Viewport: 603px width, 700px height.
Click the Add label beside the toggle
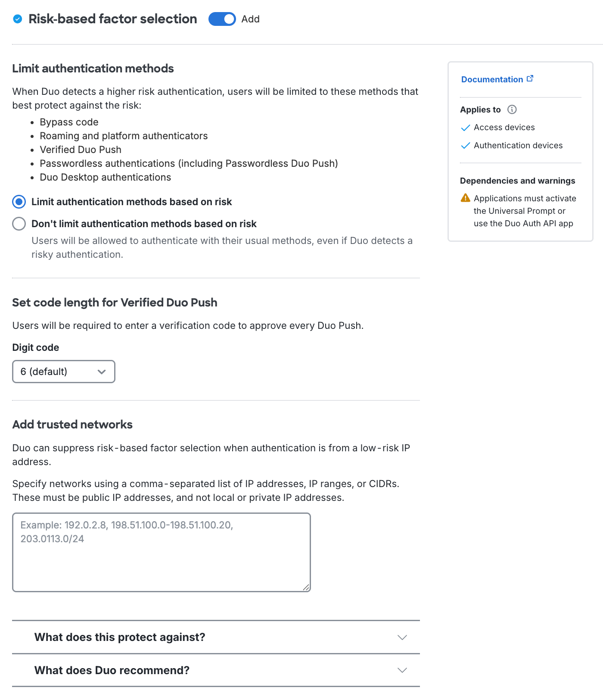(251, 19)
